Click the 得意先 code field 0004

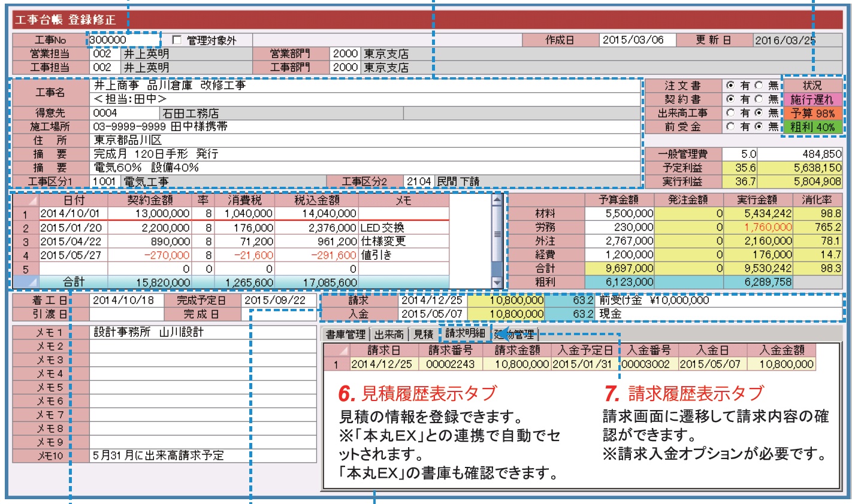[x=125, y=113]
